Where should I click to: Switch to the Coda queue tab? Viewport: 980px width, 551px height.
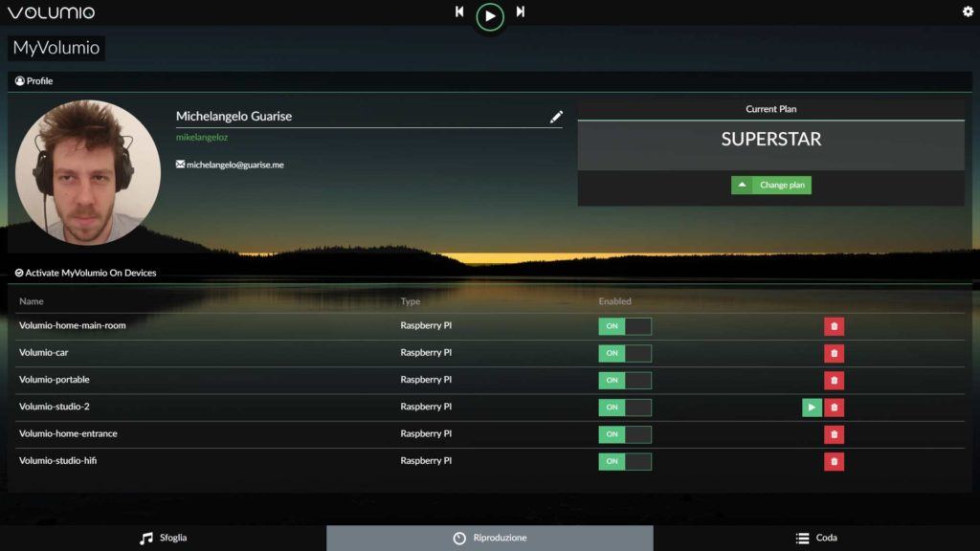[x=816, y=538]
